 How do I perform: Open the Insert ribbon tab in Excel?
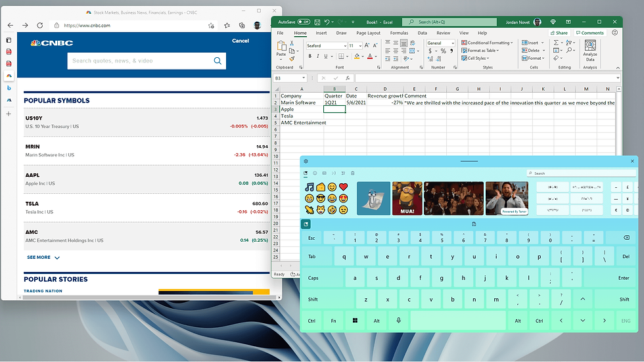[321, 33]
